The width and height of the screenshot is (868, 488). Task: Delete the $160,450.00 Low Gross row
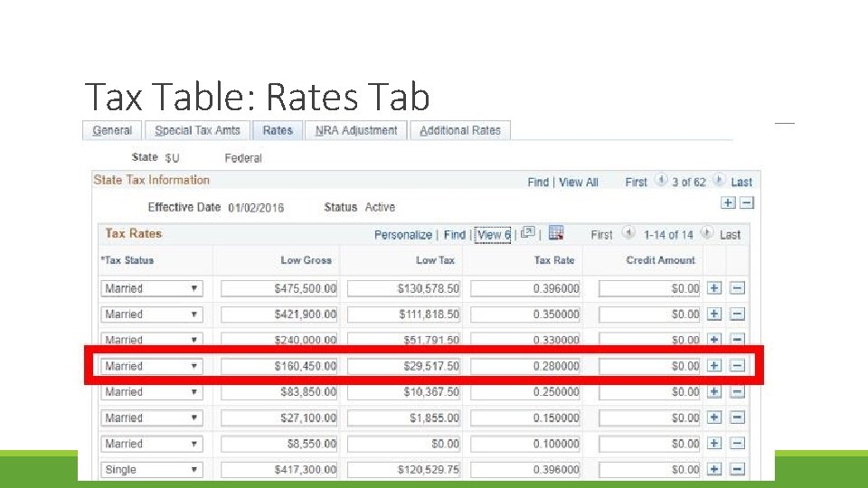click(x=738, y=366)
